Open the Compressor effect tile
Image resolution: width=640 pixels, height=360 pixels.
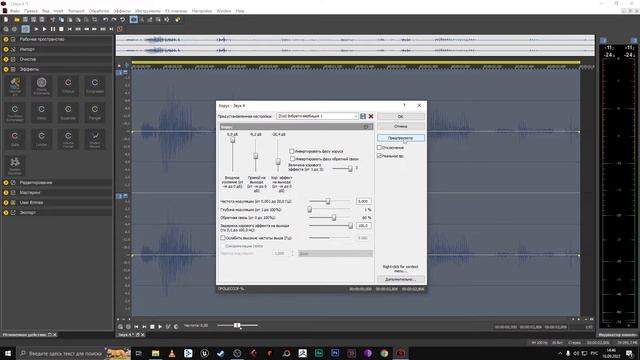click(x=95, y=86)
